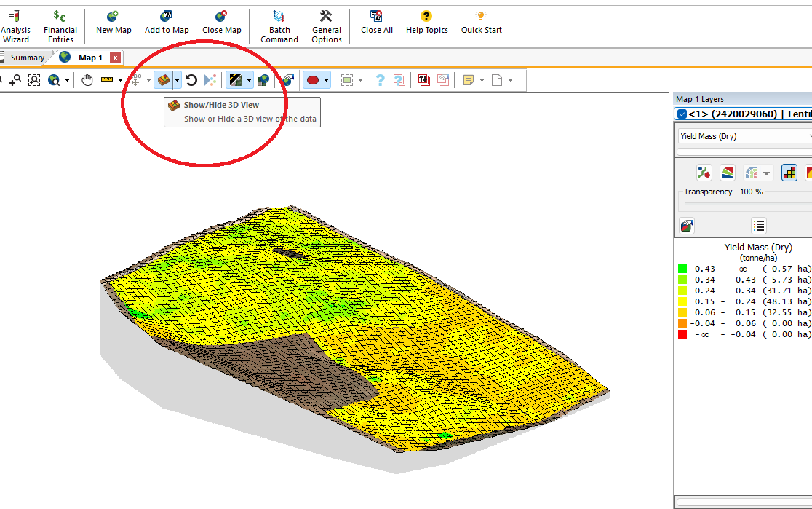Click the legend edit paint icon

coord(687,226)
